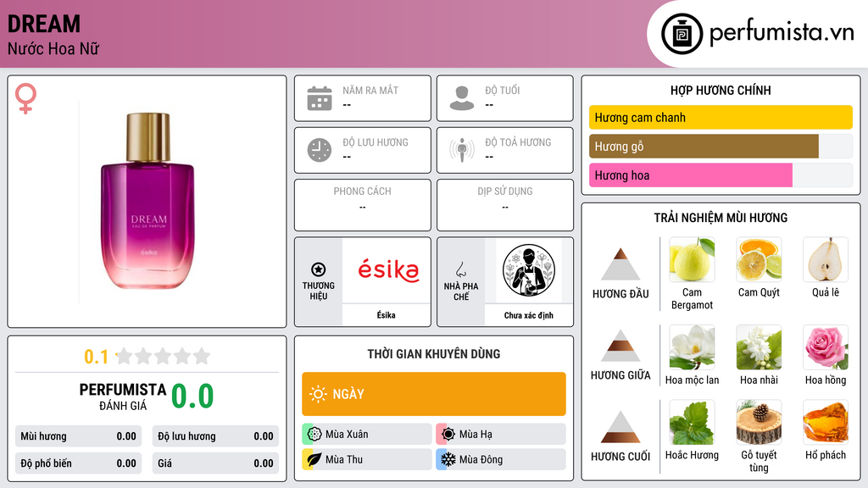Click the Năm ra mắt label text
Image resolution: width=868 pixels, height=488 pixels.
pyautogui.click(x=370, y=90)
